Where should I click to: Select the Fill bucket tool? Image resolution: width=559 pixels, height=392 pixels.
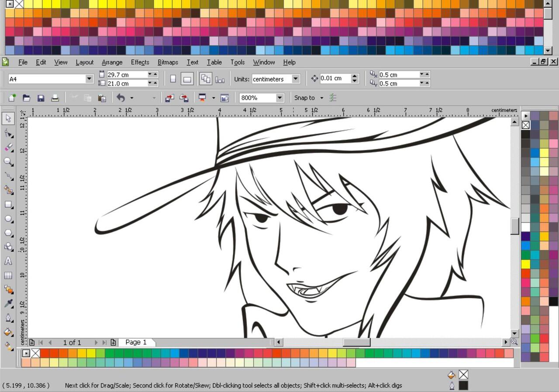(x=8, y=332)
